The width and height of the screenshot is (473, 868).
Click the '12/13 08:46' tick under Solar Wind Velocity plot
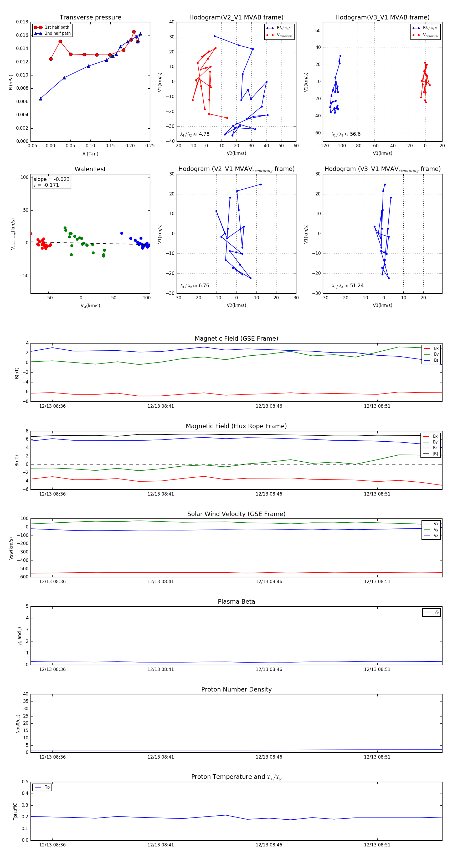click(269, 582)
